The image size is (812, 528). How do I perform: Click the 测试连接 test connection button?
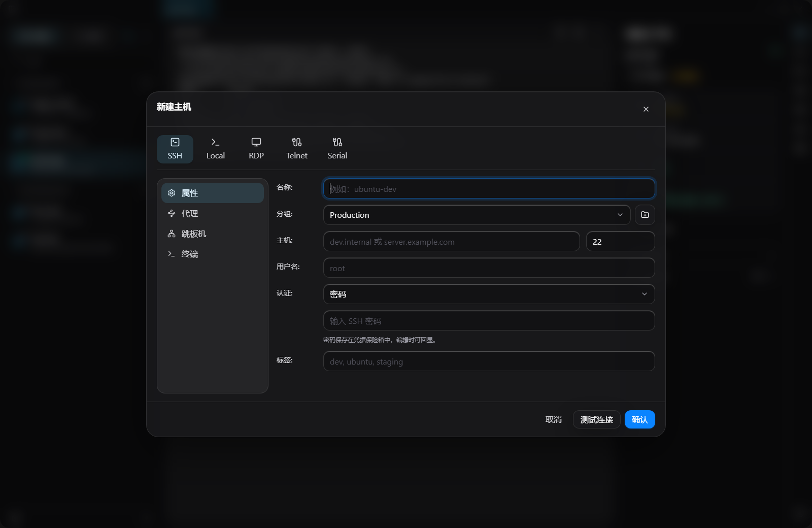(596, 419)
